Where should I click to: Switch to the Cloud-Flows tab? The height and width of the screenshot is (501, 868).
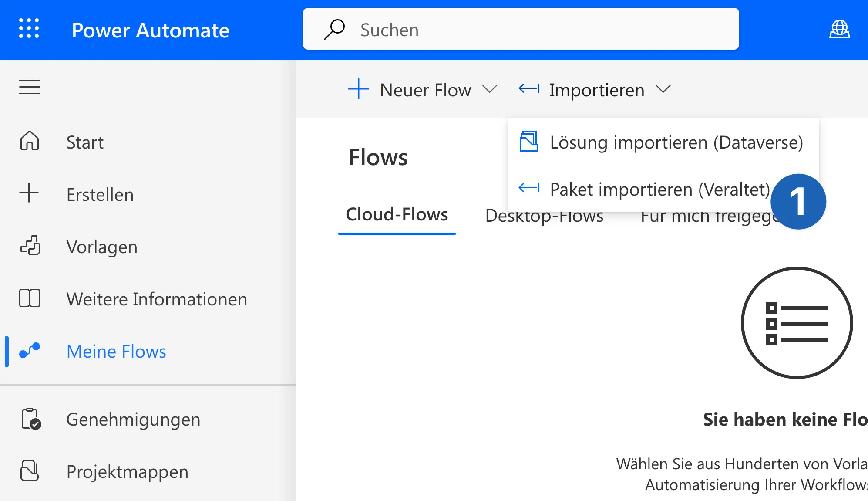[397, 215]
